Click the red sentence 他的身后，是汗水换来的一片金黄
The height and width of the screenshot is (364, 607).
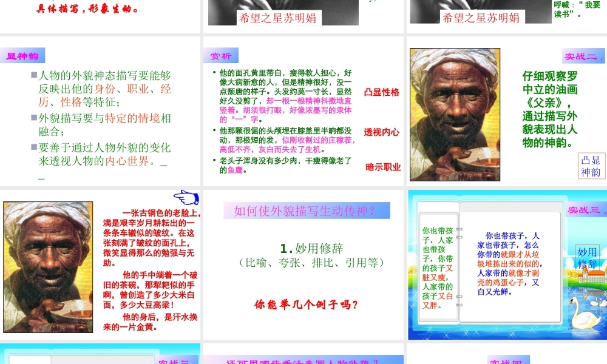coord(151,322)
